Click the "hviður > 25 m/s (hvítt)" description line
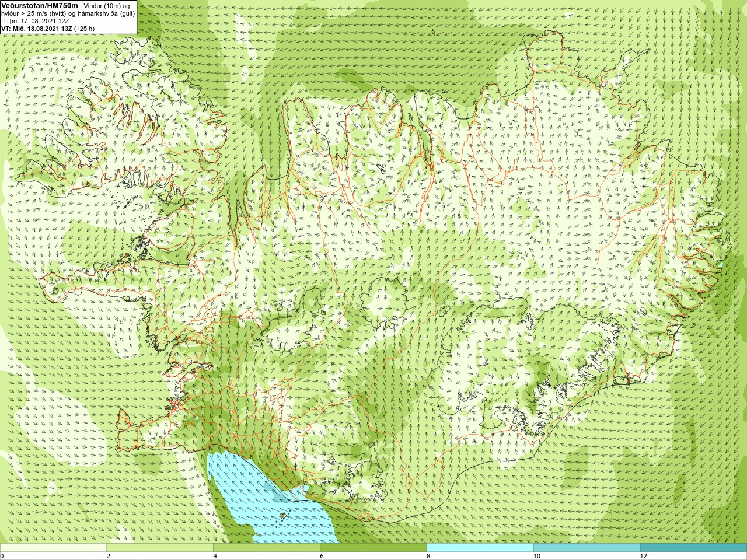Viewport: 747px width, 560px height. (x=68, y=13)
